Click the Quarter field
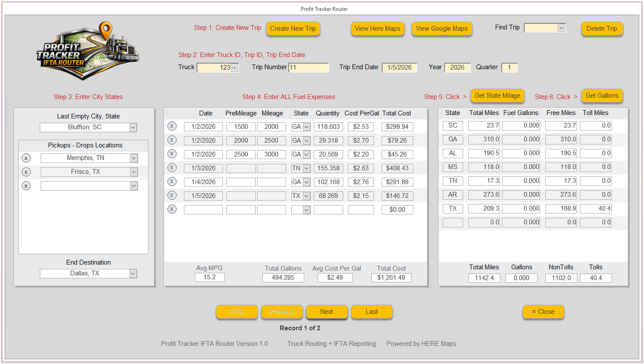The width and height of the screenshot is (644, 364). click(x=509, y=67)
